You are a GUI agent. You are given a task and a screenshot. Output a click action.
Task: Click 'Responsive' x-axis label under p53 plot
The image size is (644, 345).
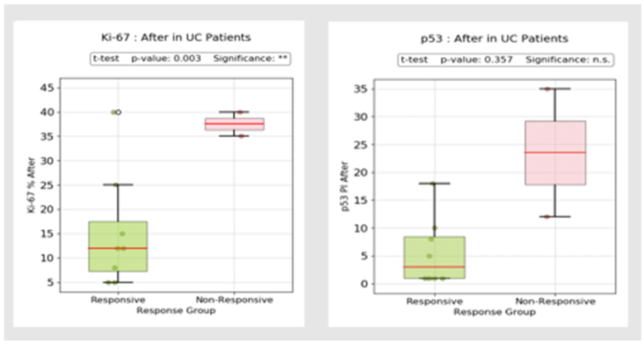click(x=435, y=301)
